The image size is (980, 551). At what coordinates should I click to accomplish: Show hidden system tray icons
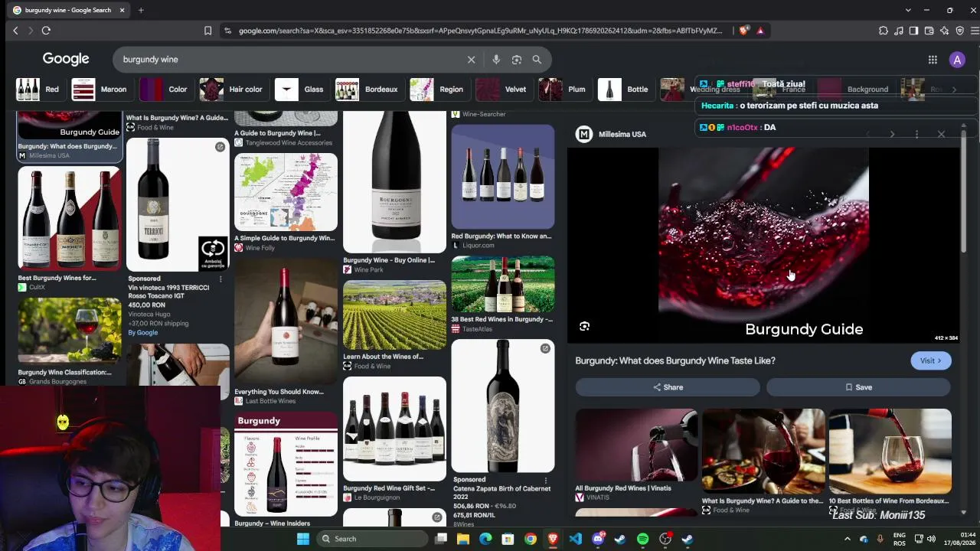[848, 539]
